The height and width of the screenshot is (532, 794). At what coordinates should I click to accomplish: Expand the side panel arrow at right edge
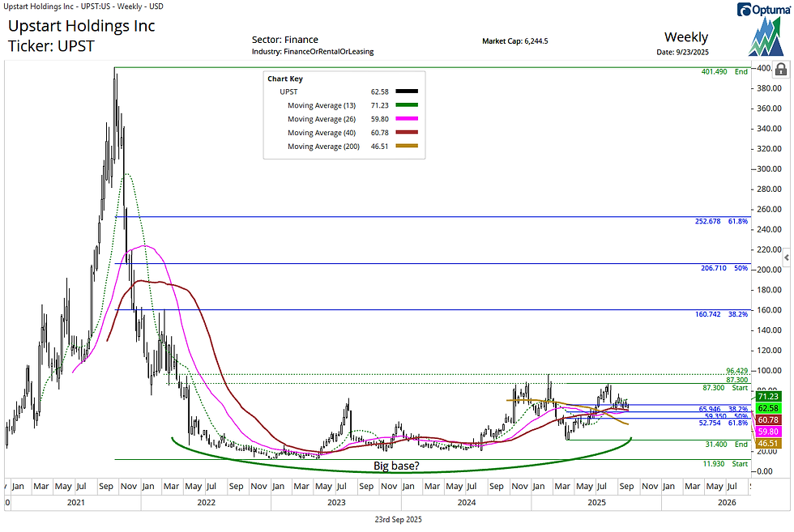[x=787, y=257]
